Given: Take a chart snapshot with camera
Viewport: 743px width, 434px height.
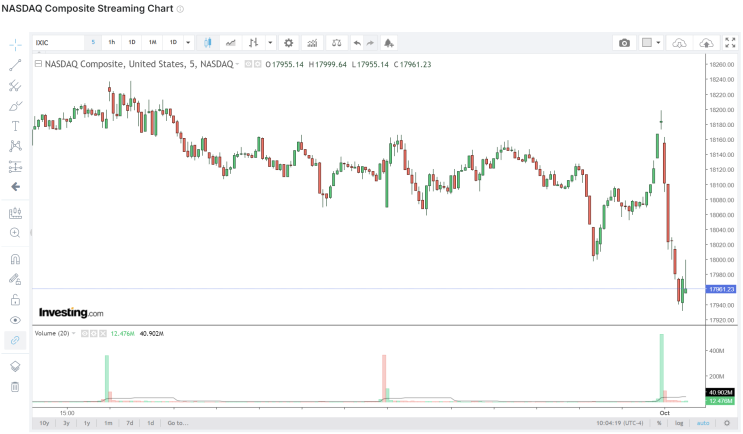Looking at the screenshot, I should 625,43.
